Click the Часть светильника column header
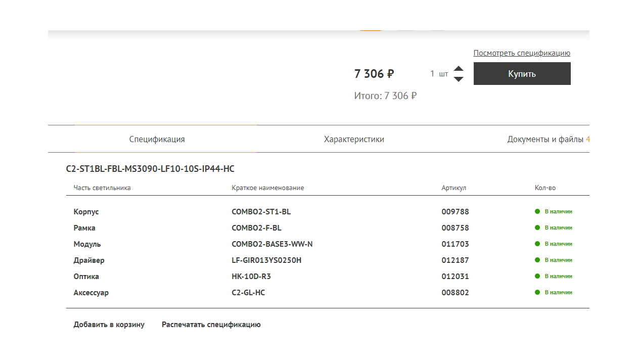 (x=102, y=188)
